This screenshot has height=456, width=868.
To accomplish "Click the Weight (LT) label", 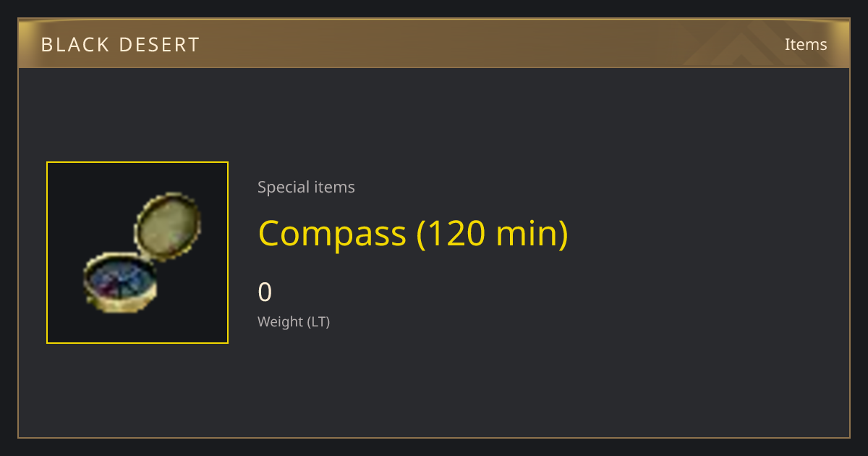I will pyautogui.click(x=294, y=321).
